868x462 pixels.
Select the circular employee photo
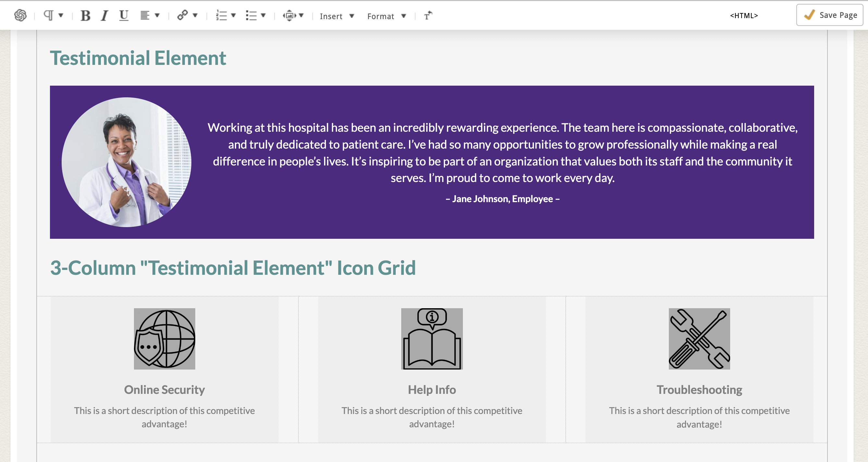click(127, 162)
